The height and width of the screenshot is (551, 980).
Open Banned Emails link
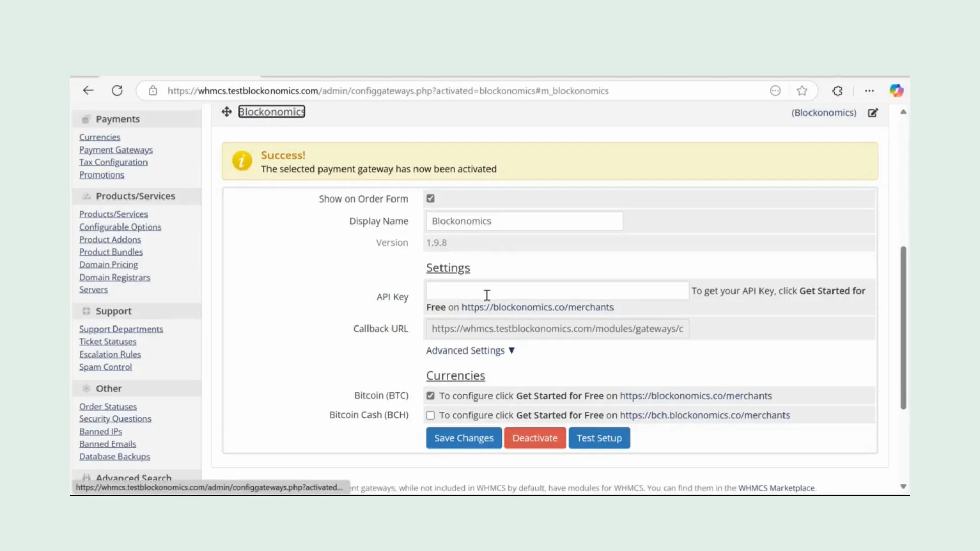107,444
